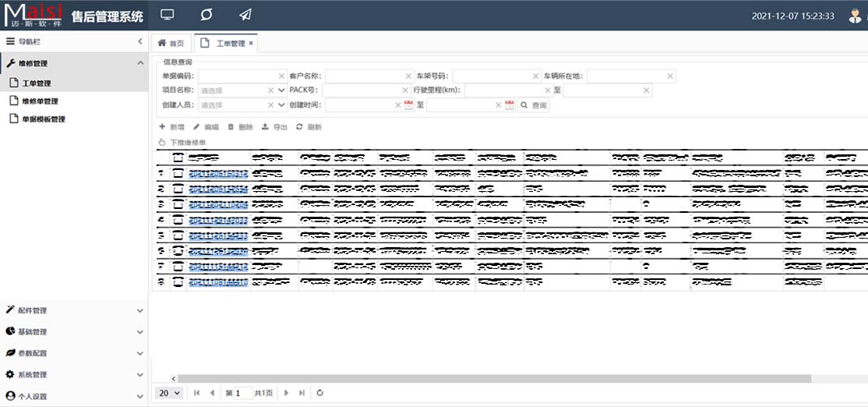Image resolution: width=868 pixels, height=407 pixels.
Task: Click the 新增 add button
Action: click(x=171, y=127)
